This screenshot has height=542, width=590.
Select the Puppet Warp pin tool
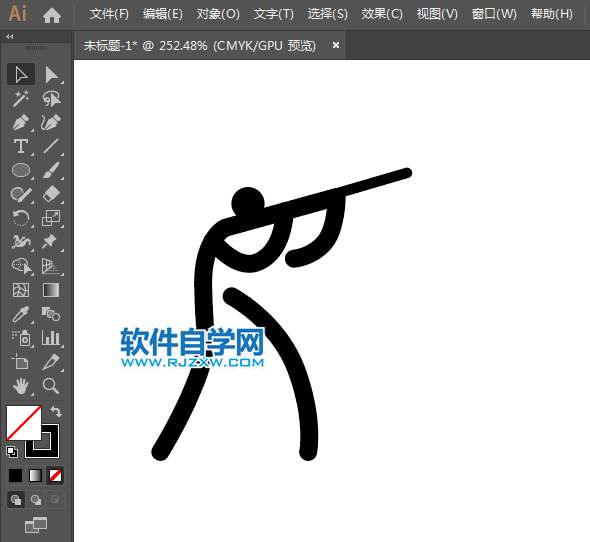(x=51, y=242)
